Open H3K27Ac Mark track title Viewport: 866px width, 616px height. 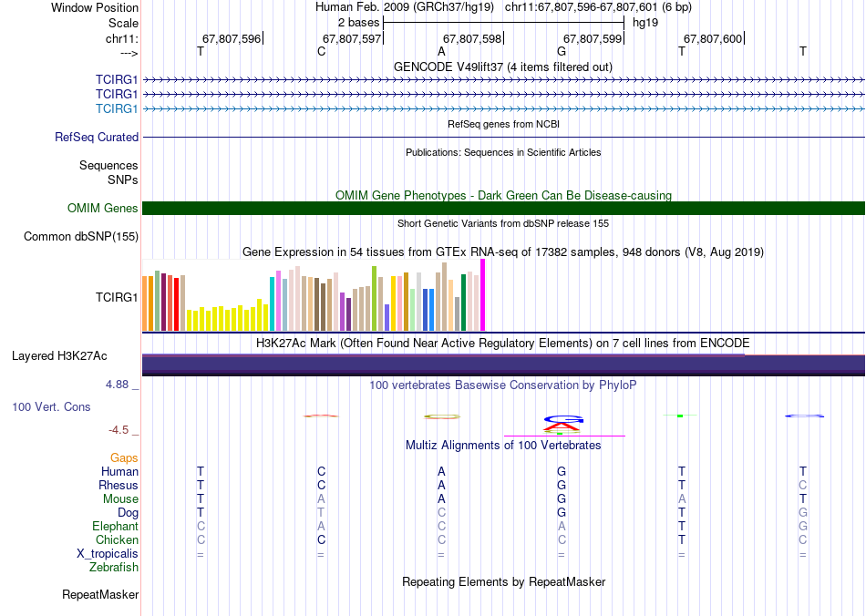(x=503, y=344)
